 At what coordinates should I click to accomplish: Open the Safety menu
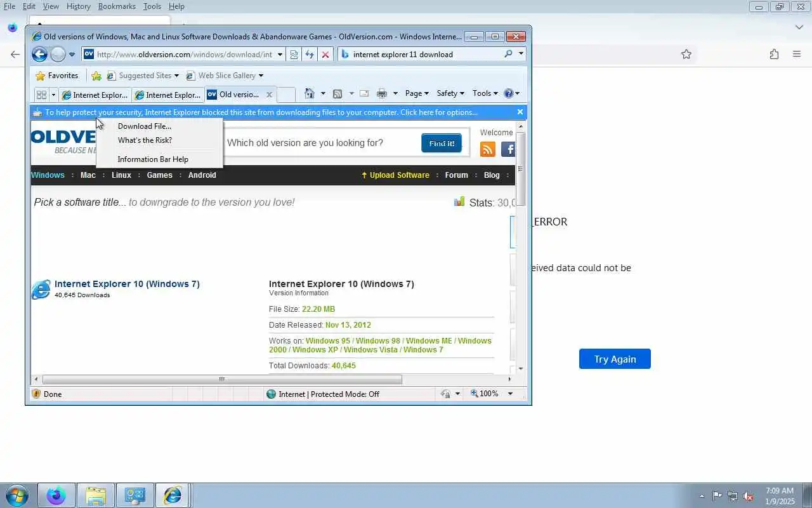click(450, 93)
